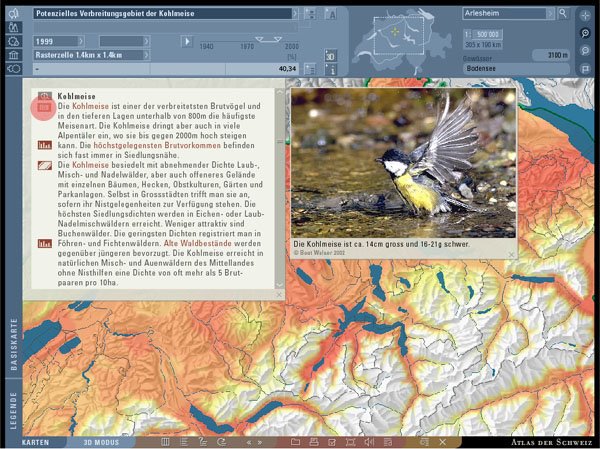Select the zoom-in magnifier tool
600x449 pixels.
[585, 33]
